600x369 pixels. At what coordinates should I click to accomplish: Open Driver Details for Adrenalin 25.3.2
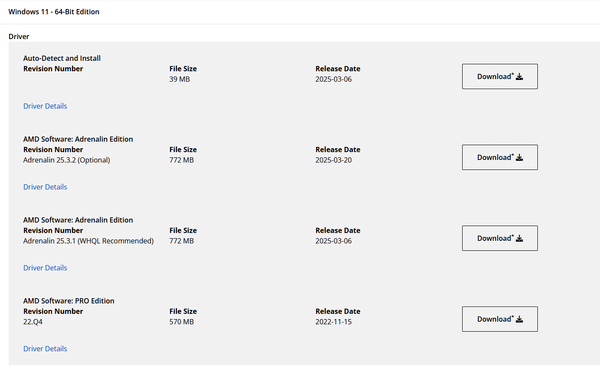(45, 187)
